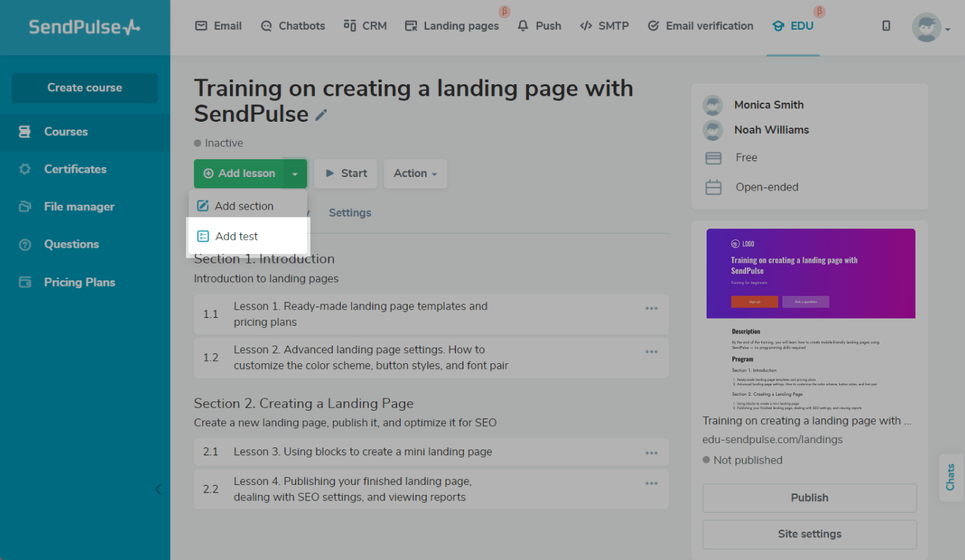Expand the Add lesson dropdown arrow
The width and height of the screenshot is (965, 560).
tap(295, 173)
